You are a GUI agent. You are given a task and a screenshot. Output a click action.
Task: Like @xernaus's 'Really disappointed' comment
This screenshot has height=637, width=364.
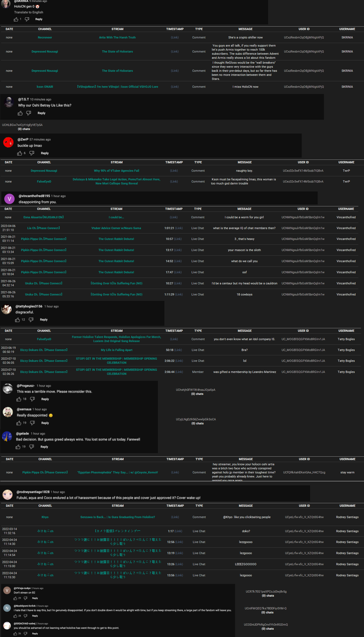pyautogui.click(x=19, y=423)
